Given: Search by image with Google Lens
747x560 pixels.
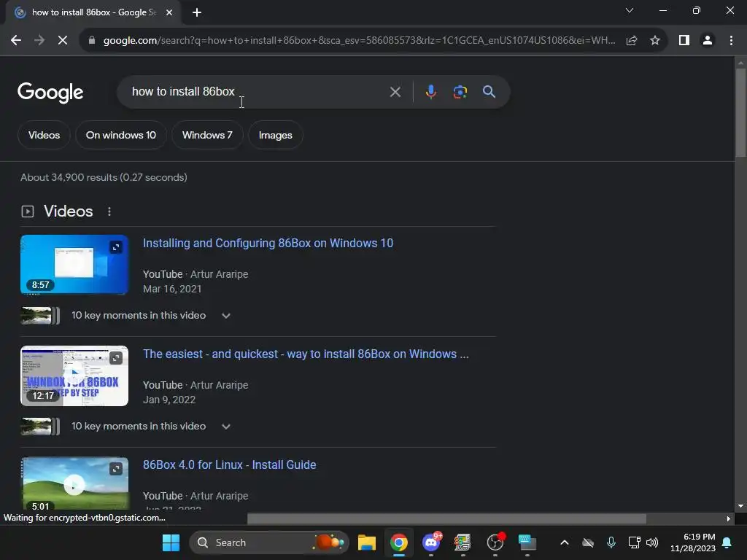Looking at the screenshot, I should [x=460, y=92].
